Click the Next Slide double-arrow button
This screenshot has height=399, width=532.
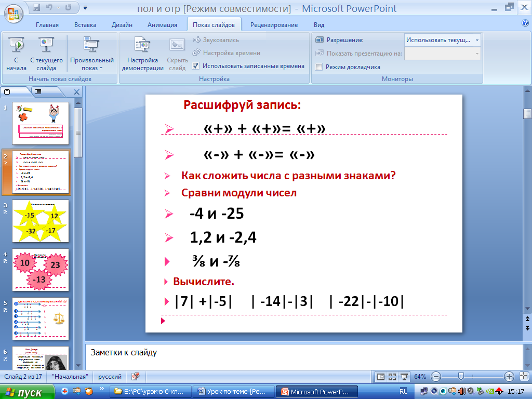(528, 328)
